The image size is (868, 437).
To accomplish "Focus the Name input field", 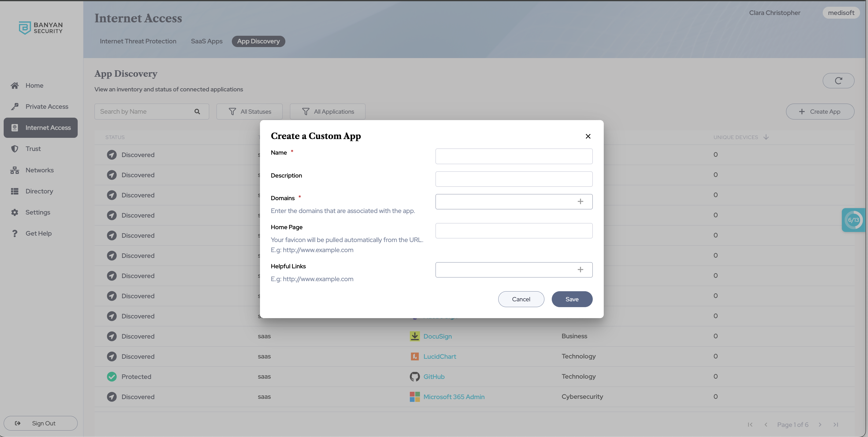I will (514, 156).
